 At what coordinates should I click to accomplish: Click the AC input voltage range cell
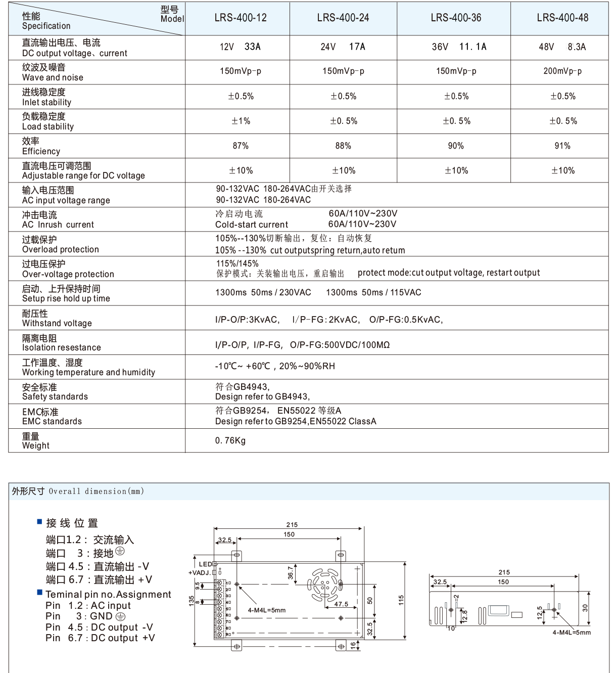283,195
